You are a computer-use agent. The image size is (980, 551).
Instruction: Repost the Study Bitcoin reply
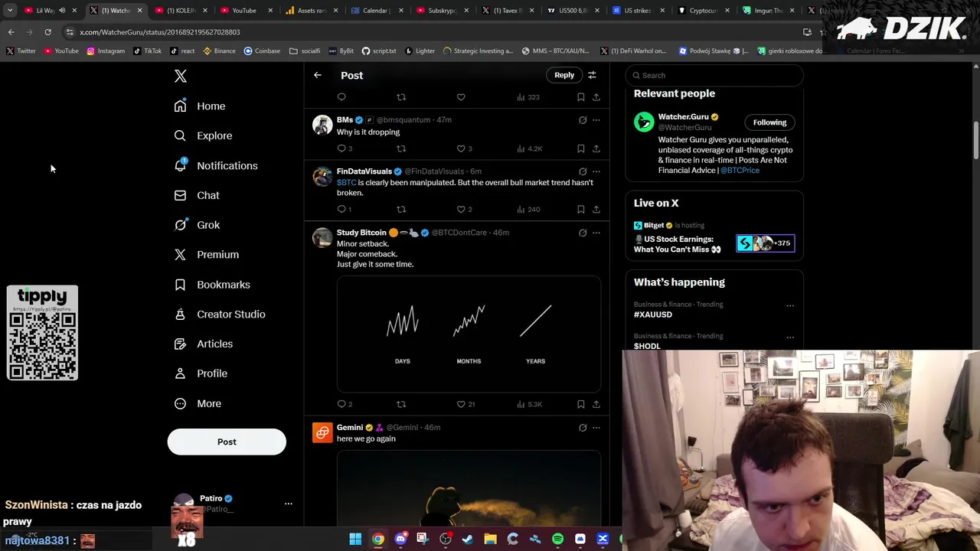401,404
